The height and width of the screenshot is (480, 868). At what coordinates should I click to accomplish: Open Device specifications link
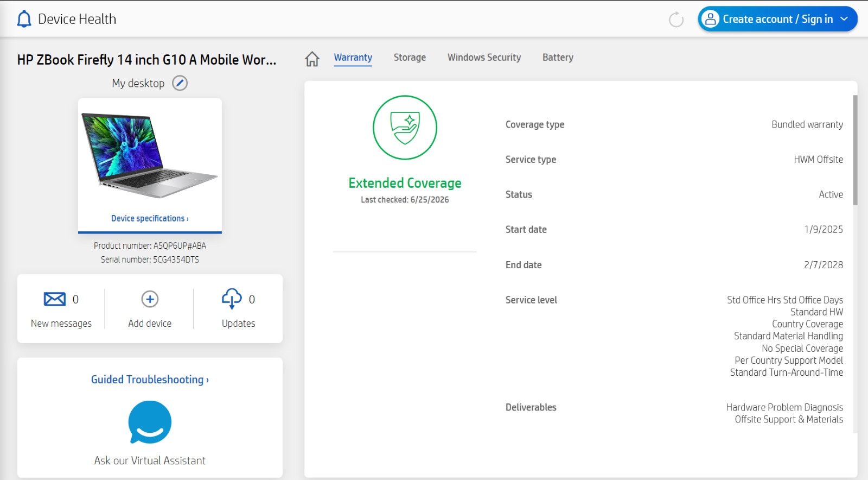[x=150, y=218]
